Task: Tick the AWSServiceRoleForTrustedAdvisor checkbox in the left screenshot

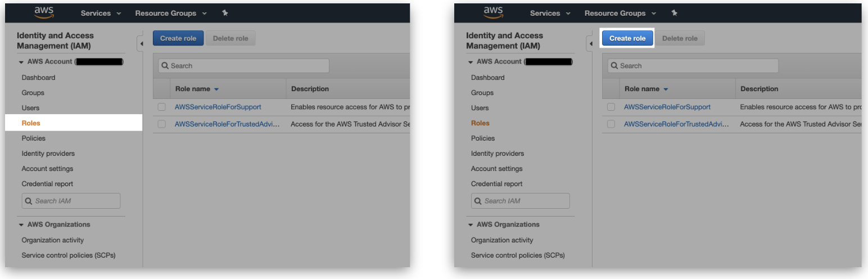Action: click(x=162, y=124)
